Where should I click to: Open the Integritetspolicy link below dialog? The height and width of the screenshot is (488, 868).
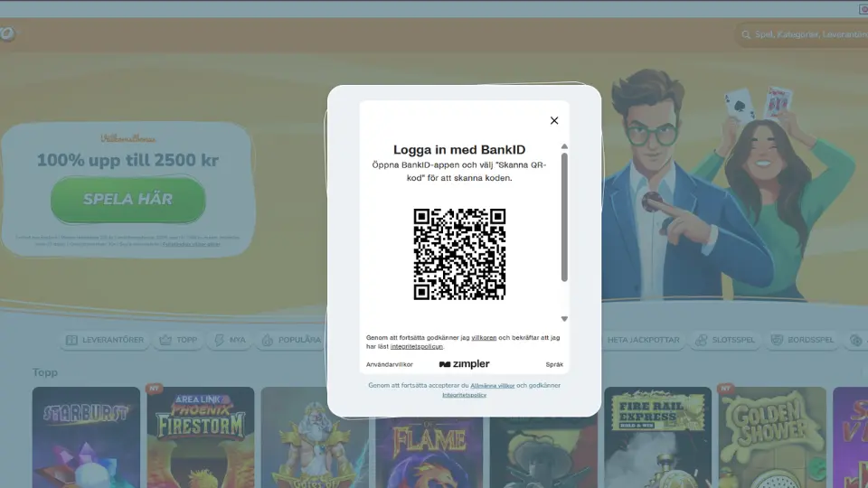[x=465, y=395]
